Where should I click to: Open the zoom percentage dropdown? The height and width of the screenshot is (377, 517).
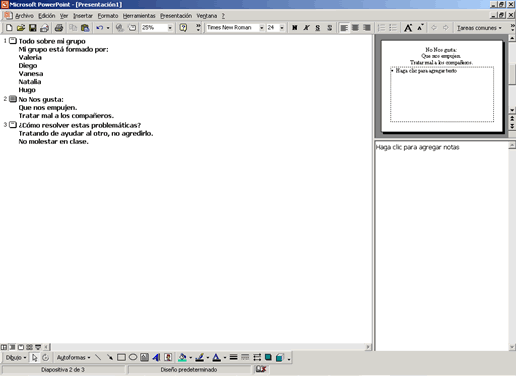(170, 28)
